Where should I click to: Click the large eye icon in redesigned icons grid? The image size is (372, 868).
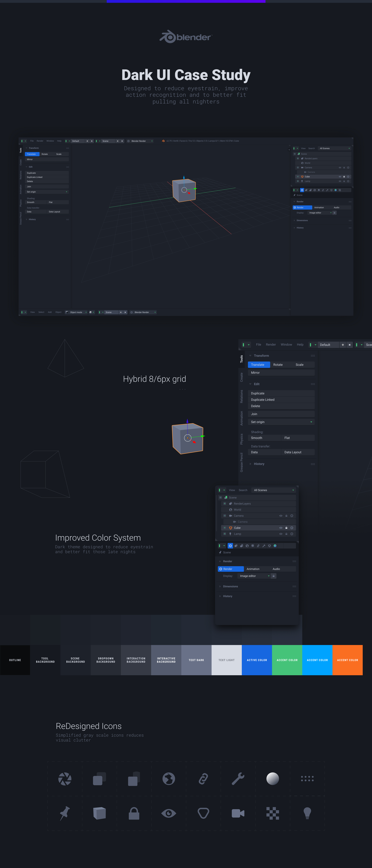pos(168,813)
